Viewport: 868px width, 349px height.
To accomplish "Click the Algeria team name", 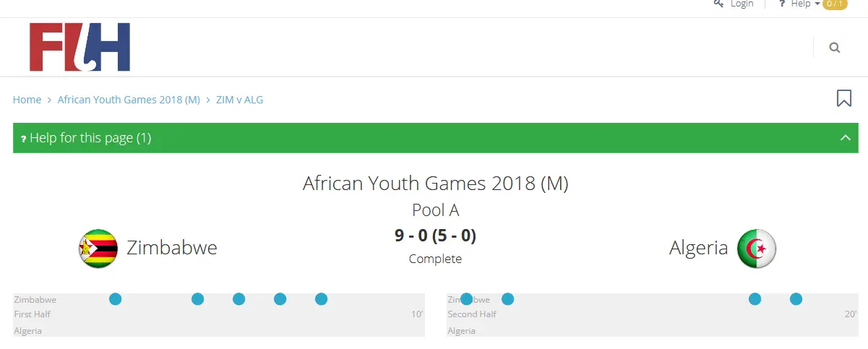I will tap(698, 248).
